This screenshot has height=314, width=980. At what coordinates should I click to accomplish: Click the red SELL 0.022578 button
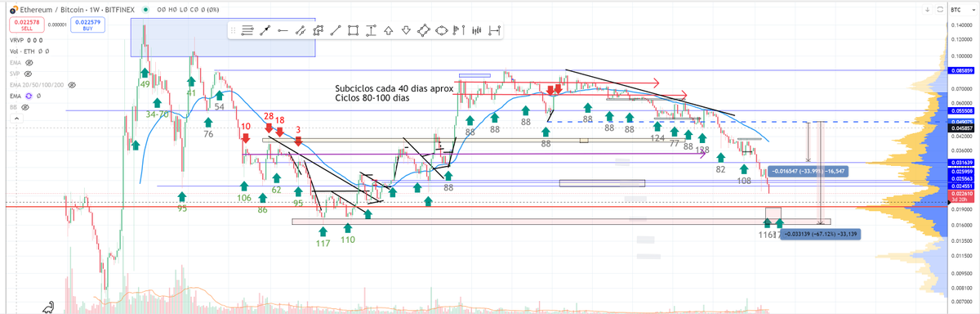tap(26, 25)
